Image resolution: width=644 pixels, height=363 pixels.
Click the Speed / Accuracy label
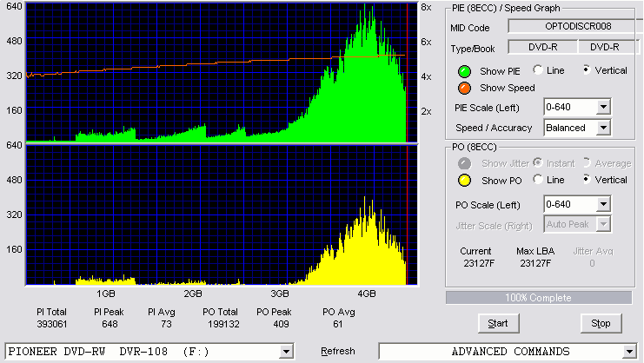click(x=494, y=128)
